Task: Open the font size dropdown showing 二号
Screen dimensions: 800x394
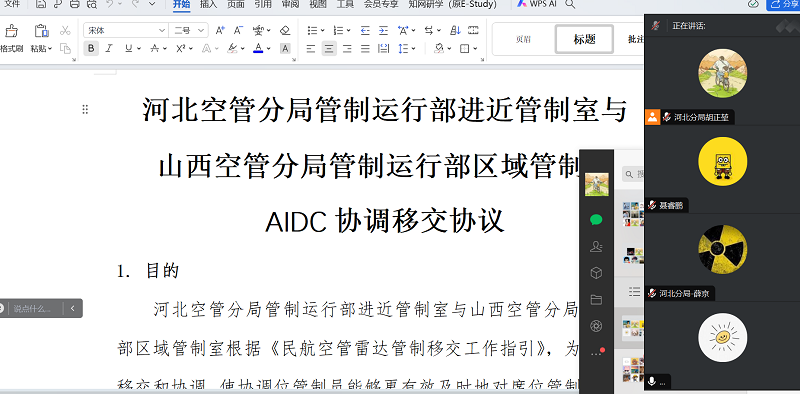Action: click(188, 31)
